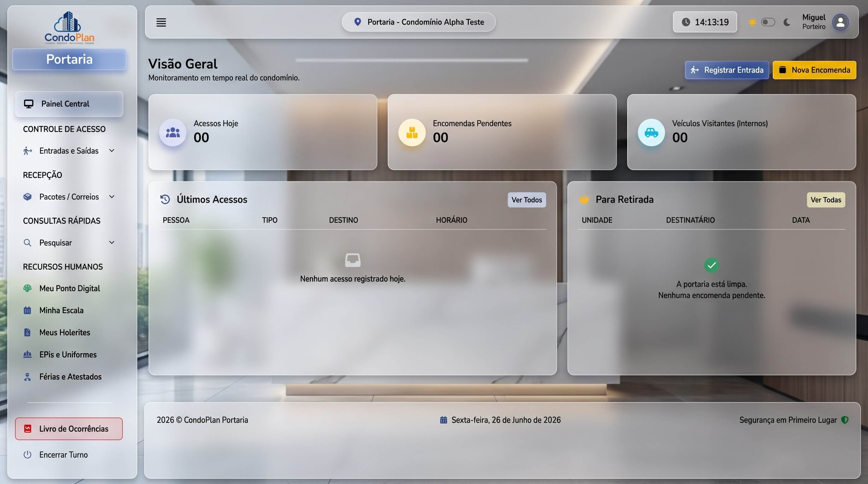Select the moon dark-mode icon
Viewport: 868px width, 484px height.
tap(787, 22)
